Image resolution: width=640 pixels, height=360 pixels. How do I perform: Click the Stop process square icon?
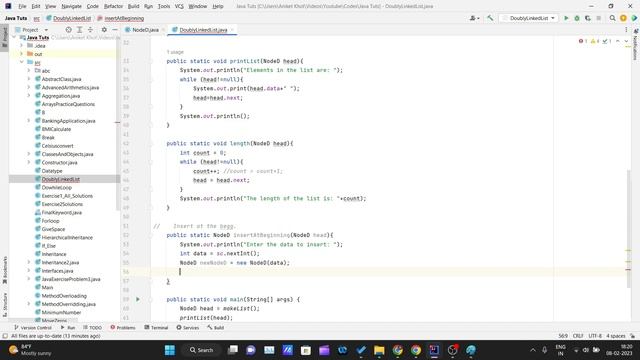tap(598, 18)
